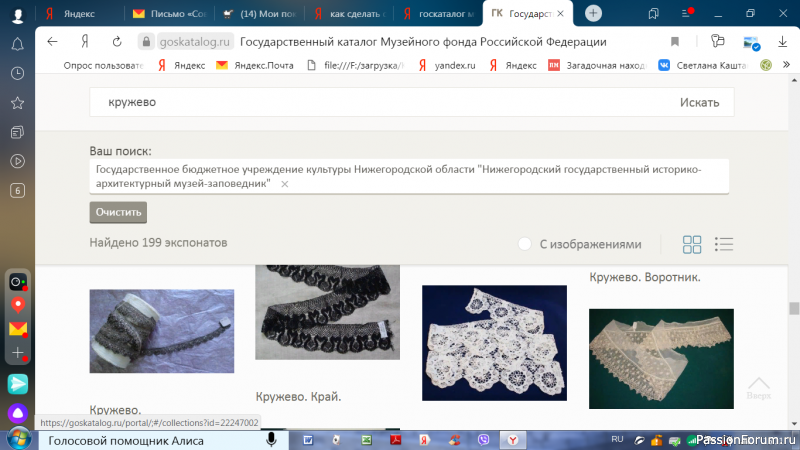Switch to grid view of results
The image size is (800, 450).
coord(692,244)
